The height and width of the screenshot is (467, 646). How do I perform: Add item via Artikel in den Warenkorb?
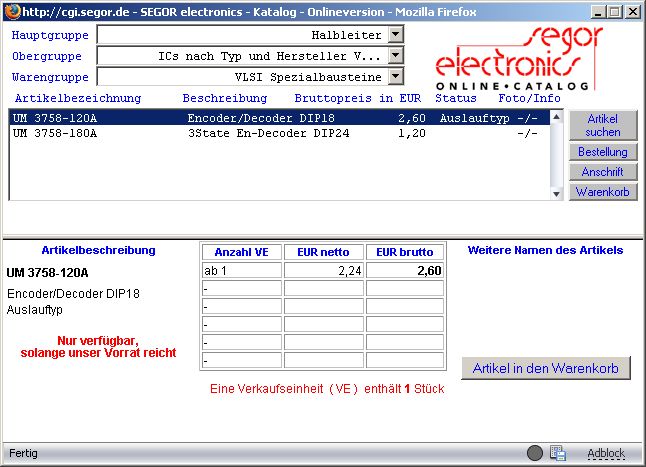pos(546,368)
